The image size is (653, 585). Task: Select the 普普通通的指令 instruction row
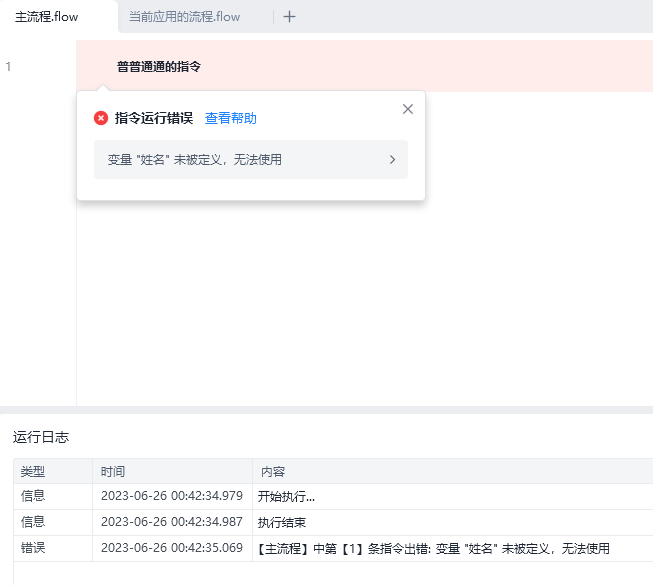159,67
